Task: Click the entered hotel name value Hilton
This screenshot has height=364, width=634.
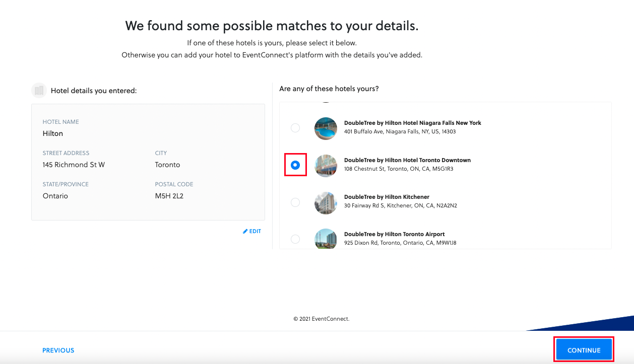Action: (53, 133)
